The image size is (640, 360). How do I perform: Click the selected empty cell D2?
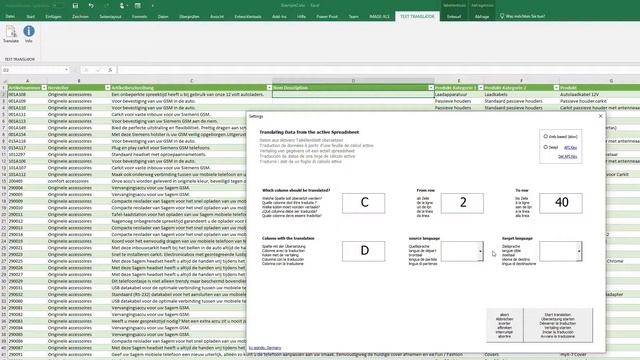click(353, 94)
